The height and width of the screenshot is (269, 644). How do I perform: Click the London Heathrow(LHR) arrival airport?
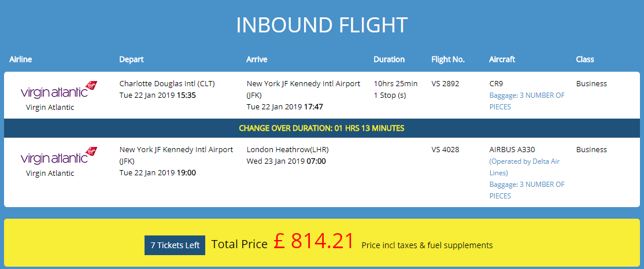(287, 149)
